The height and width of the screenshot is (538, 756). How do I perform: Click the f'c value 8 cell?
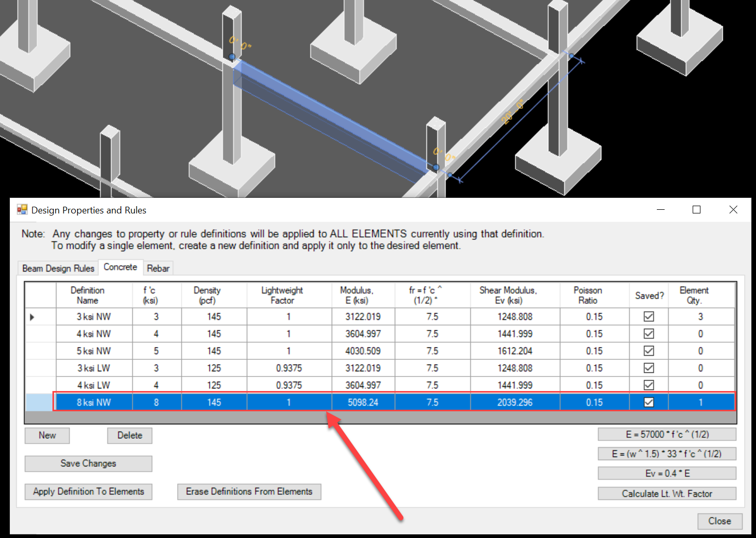point(157,402)
